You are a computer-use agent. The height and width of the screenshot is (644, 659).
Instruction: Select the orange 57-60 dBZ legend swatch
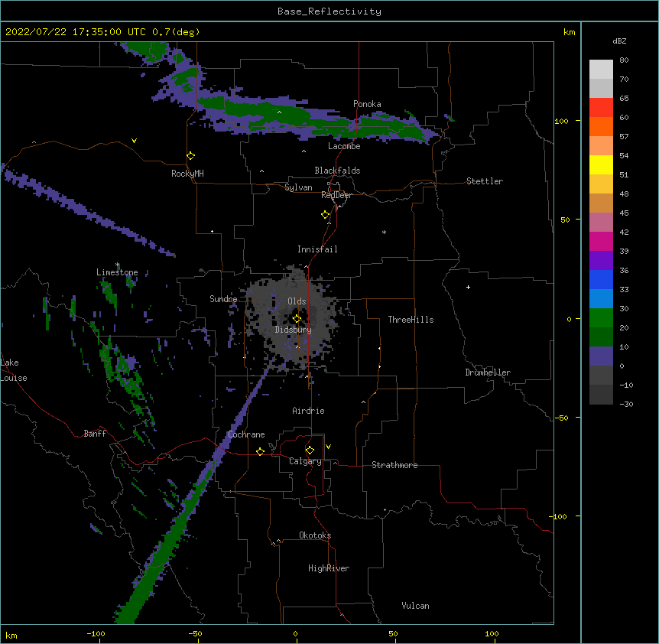601,126
